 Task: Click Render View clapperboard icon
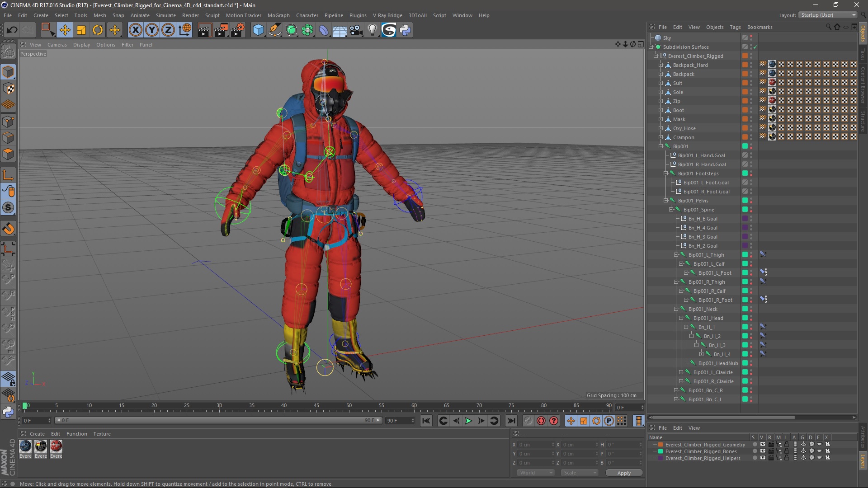[204, 30]
